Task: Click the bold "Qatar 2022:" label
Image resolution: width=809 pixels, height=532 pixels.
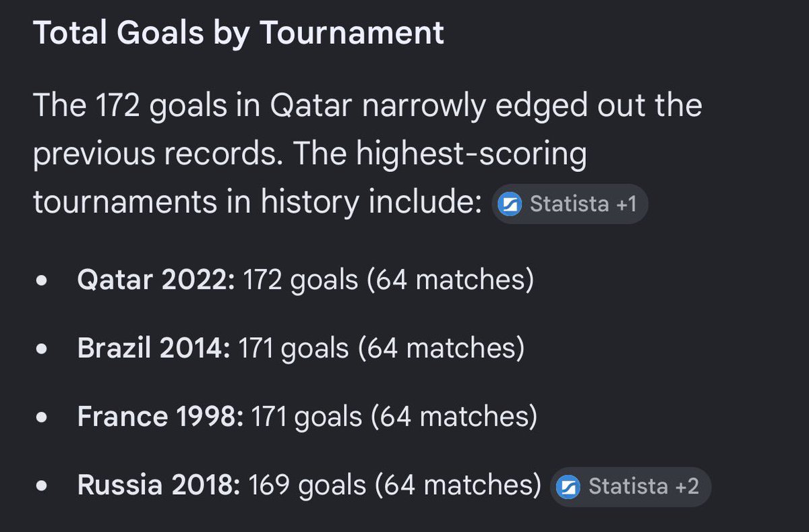Action: point(156,280)
